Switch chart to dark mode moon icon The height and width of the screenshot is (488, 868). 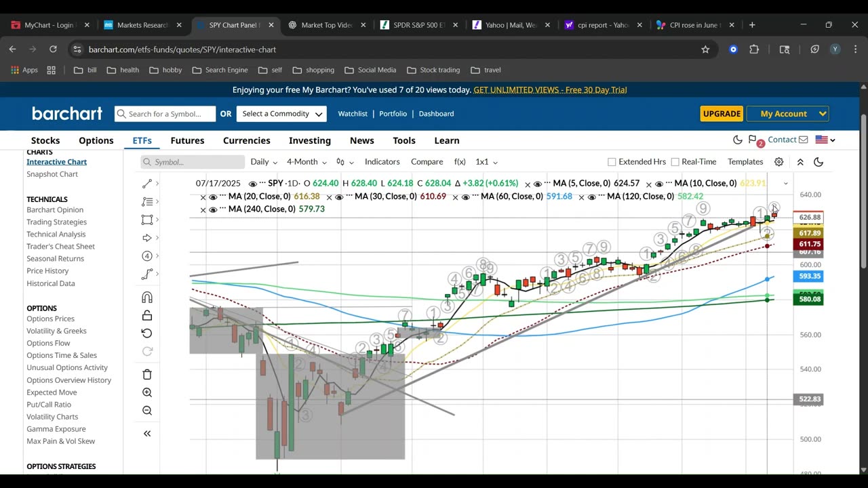818,162
